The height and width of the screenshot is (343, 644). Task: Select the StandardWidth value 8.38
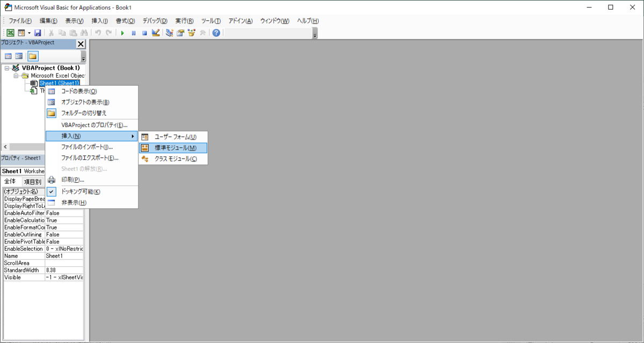point(64,270)
